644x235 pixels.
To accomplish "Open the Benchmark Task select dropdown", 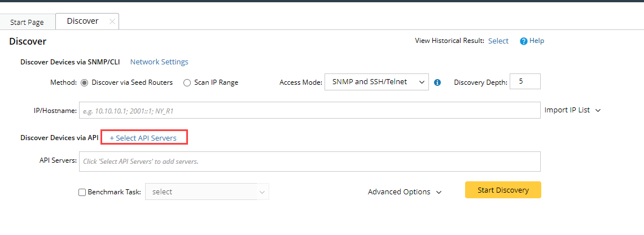I will (207, 192).
